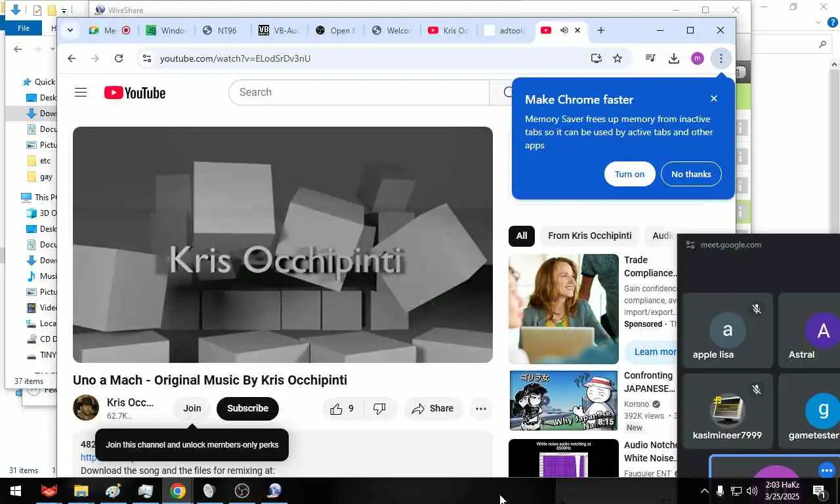
Task: Open the volume icon in the system tray
Action: pos(751,491)
